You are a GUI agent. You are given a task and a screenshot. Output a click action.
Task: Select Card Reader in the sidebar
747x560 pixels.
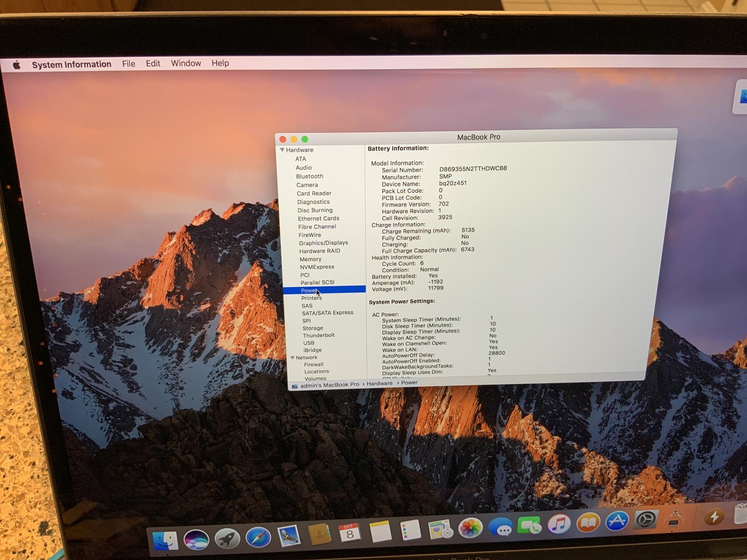coord(314,193)
